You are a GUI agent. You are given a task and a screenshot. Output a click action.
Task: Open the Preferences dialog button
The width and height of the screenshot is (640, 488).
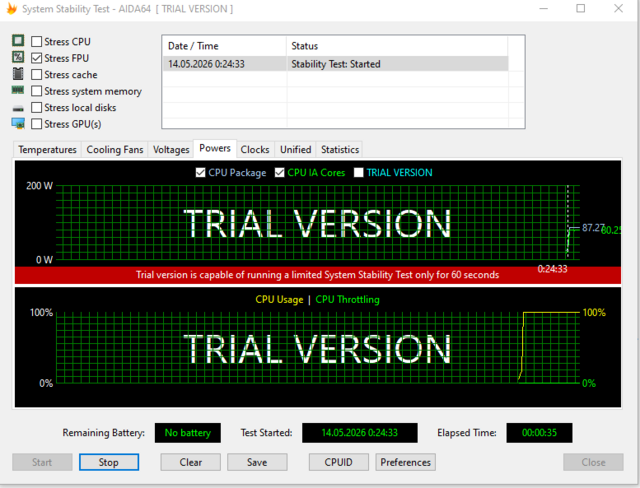coord(405,462)
